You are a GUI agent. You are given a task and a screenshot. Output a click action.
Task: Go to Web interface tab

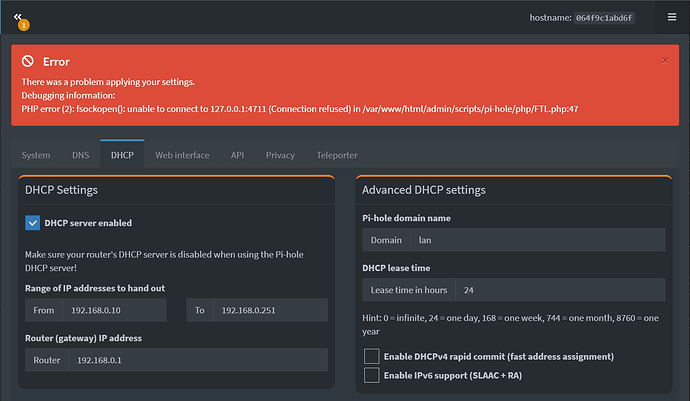182,155
